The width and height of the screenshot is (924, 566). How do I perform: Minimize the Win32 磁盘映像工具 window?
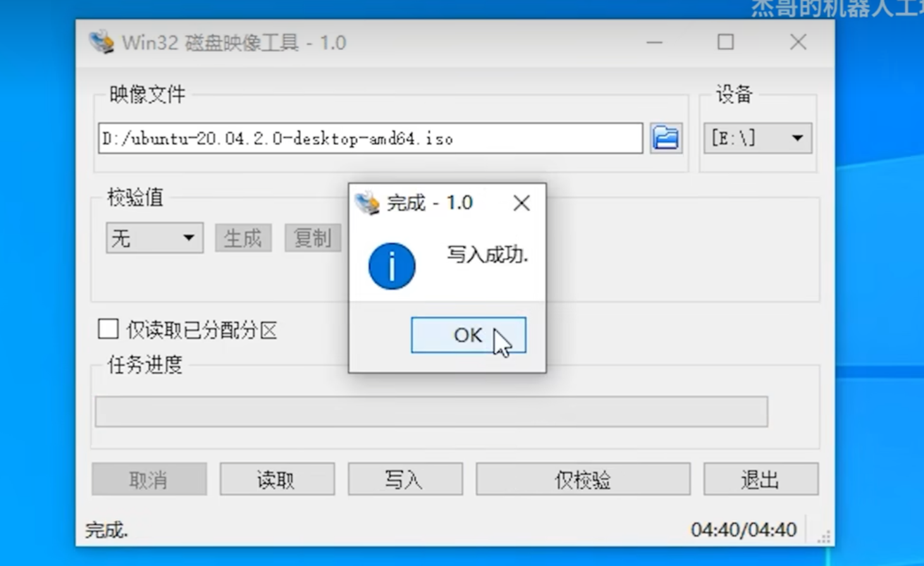click(x=655, y=42)
